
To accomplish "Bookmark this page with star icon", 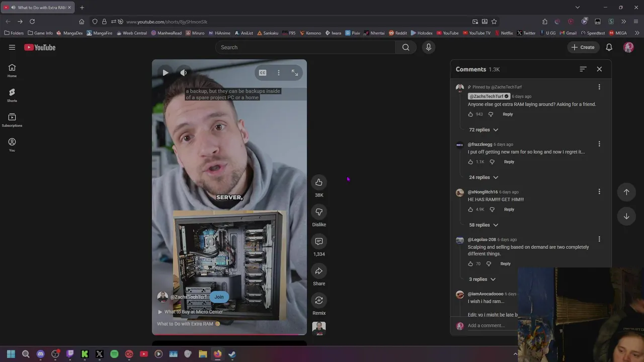I will click(x=494, y=22).
